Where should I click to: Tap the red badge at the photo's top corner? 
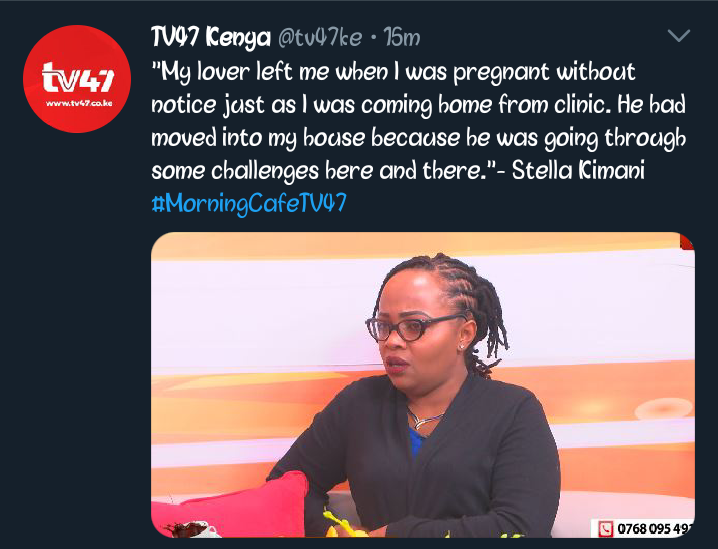pos(687,241)
